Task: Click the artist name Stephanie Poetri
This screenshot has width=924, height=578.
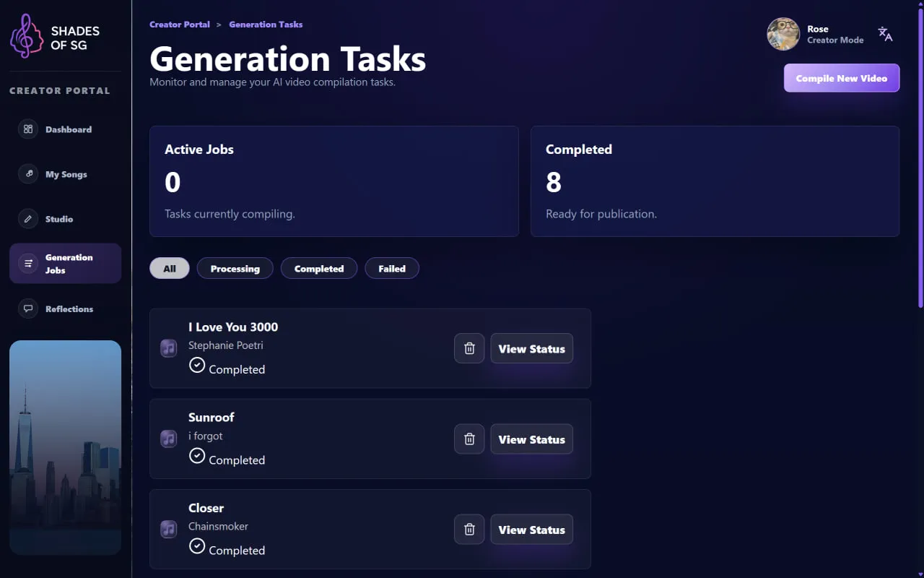Action: [226, 345]
